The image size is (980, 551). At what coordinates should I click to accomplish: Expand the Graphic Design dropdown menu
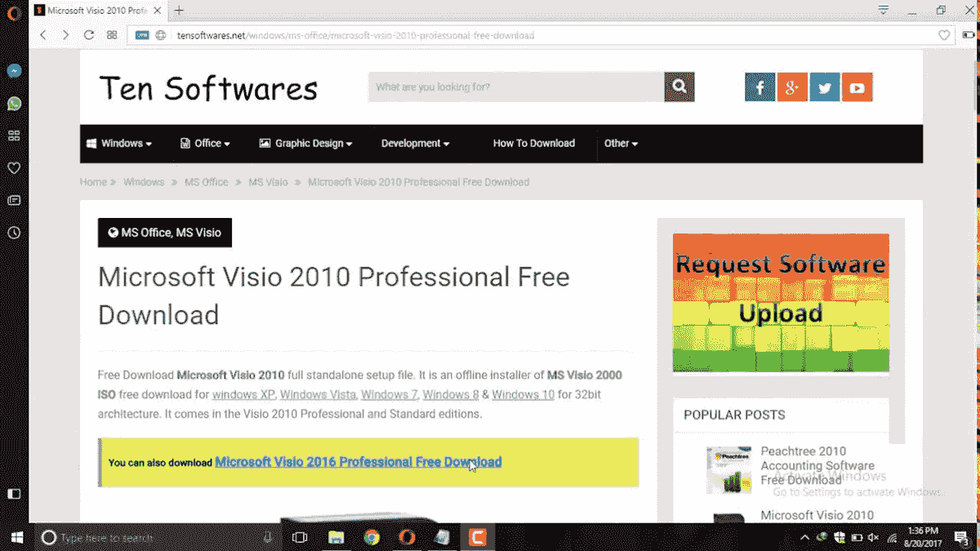click(x=306, y=143)
